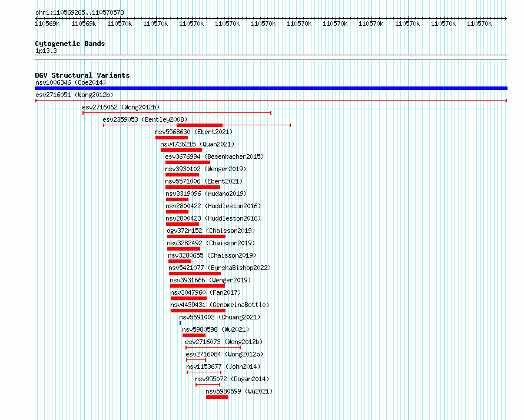Open nsv5980598 (Wu2021) variant
This screenshot has height=420, width=524.
click(215, 329)
